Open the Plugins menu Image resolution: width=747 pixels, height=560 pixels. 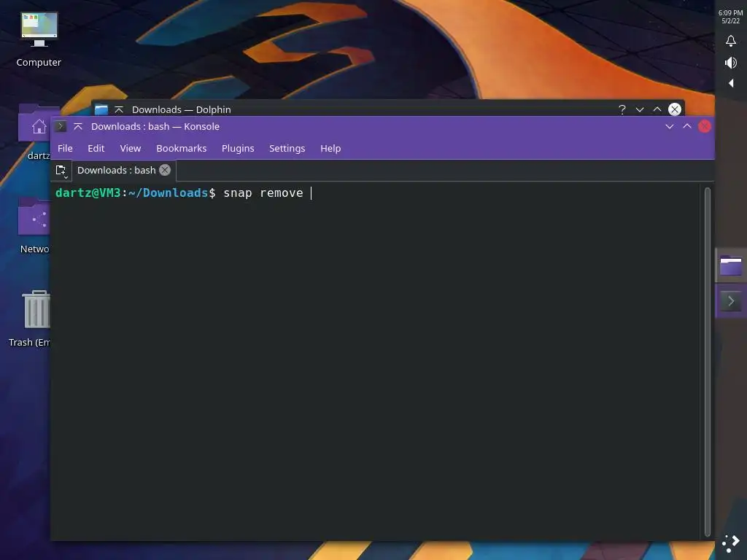(238, 148)
